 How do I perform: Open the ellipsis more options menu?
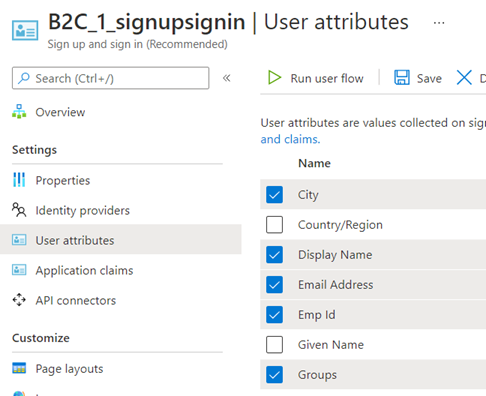pos(439,23)
